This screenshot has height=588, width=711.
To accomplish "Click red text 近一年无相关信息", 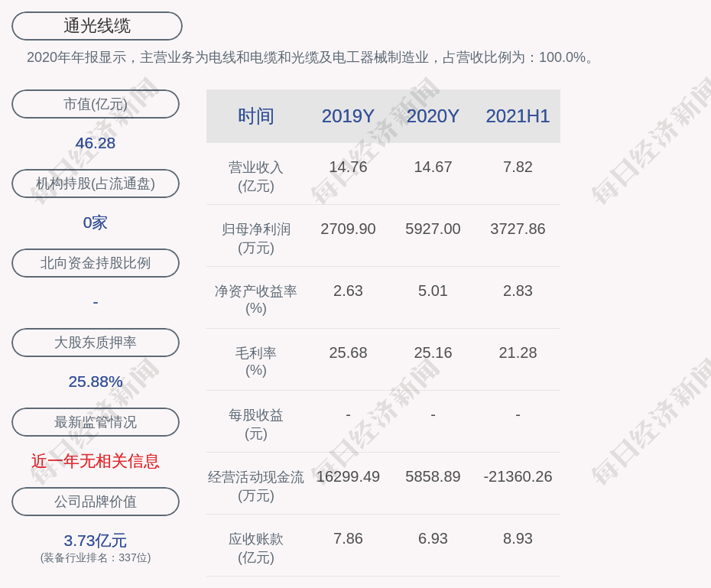I will [96, 461].
